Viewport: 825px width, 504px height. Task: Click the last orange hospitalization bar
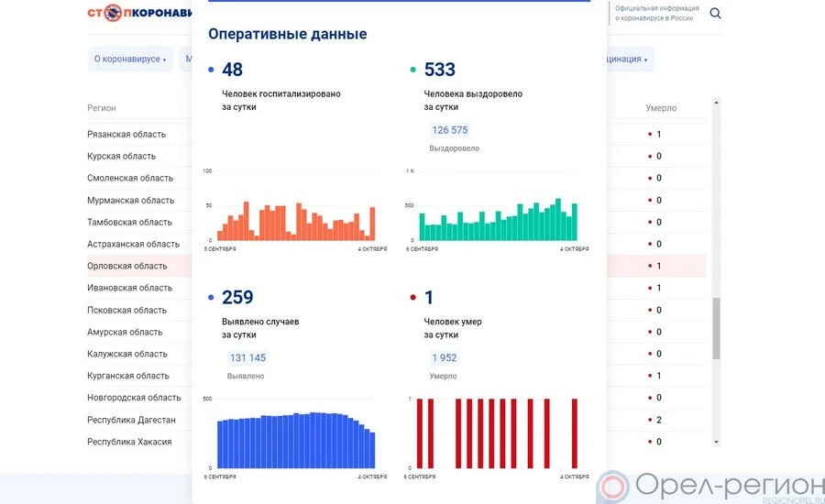pyautogui.click(x=372, y=223)
